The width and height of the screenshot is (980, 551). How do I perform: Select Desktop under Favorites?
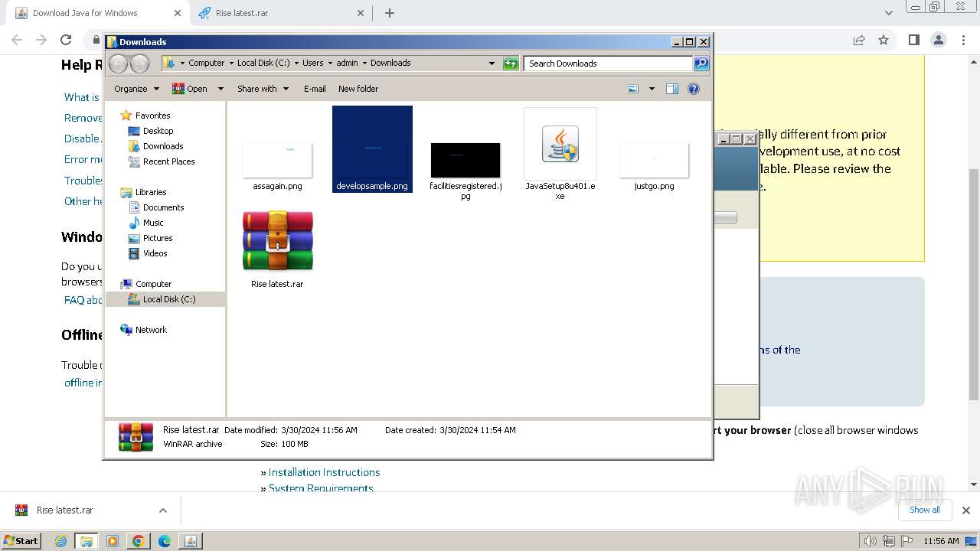click(x=158, y=131)
